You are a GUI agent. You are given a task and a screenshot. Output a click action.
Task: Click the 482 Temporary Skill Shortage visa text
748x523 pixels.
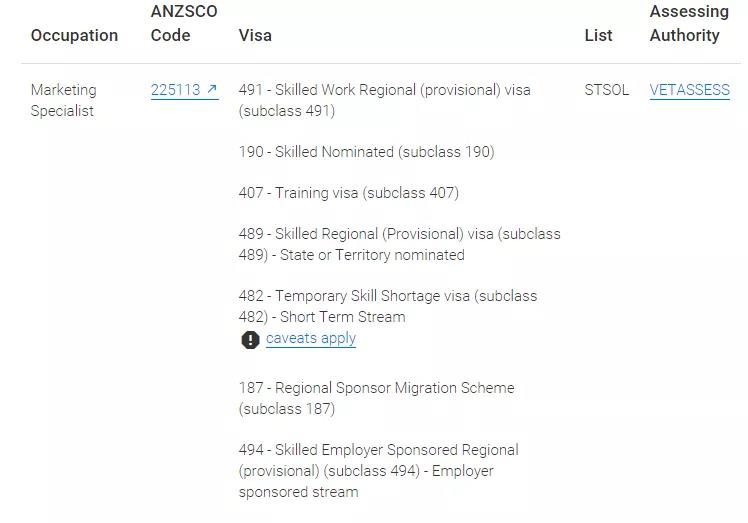point(387,296)
